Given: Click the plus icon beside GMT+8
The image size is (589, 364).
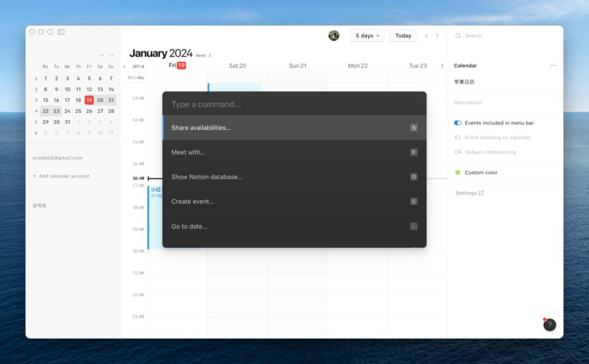Looking at the screenshot, I should pyautogui.click(x=124, y=66).
